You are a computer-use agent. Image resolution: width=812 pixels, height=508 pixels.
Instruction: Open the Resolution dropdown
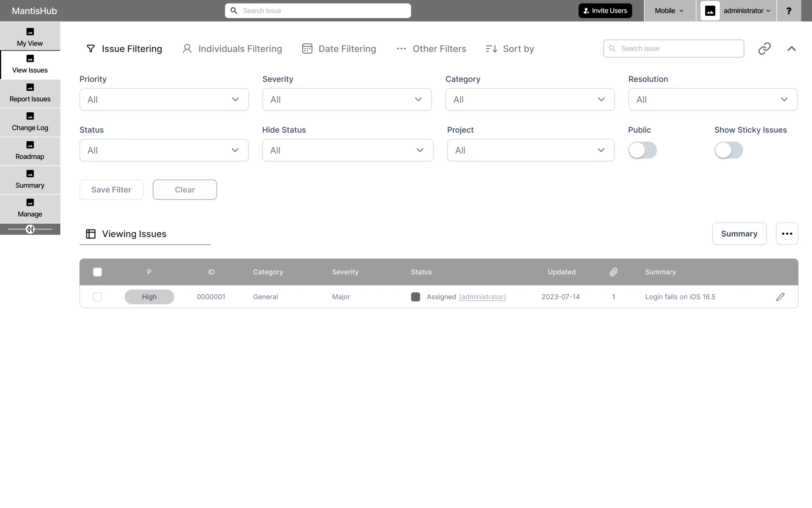[x=713, y=99]
